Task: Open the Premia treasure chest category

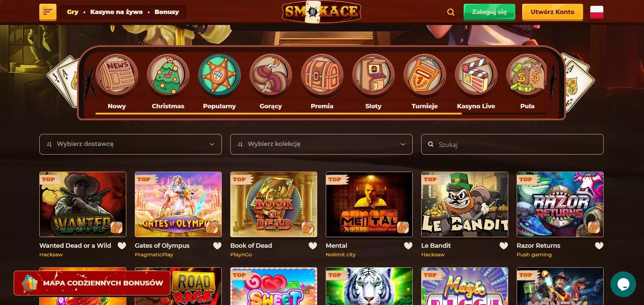Action: (x=322, y=75)
